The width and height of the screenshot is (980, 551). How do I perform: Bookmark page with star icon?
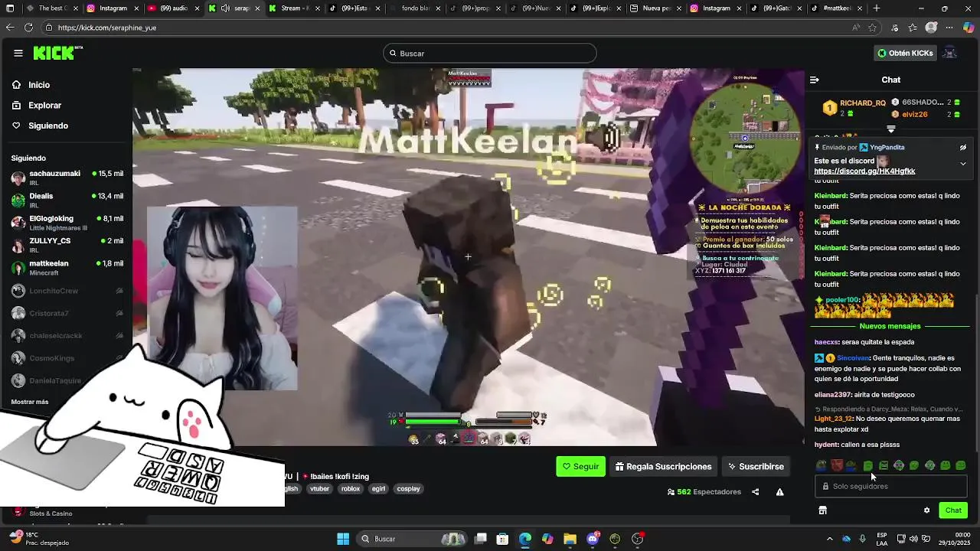coord(872,28)
